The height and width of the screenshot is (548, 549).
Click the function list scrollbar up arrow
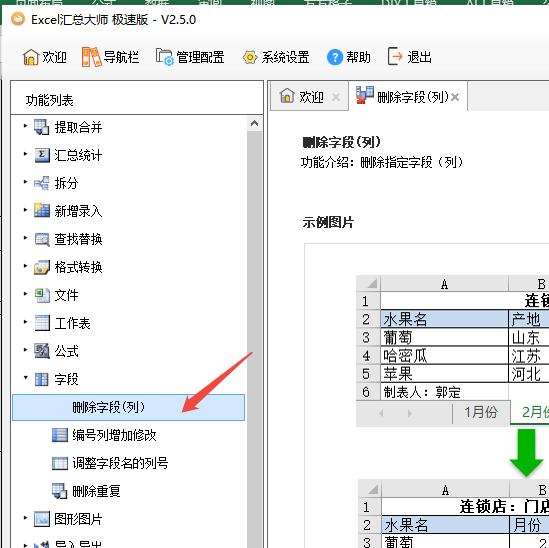point(255,123)
